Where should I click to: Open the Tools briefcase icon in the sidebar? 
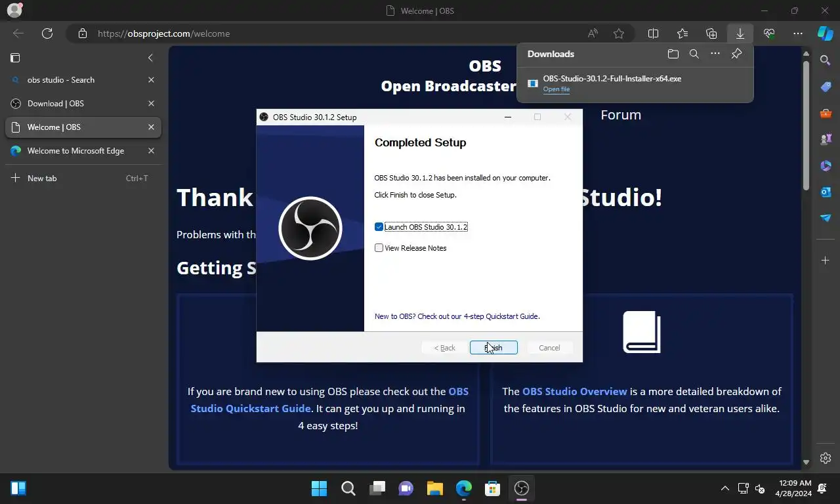(x=826, y=113)
